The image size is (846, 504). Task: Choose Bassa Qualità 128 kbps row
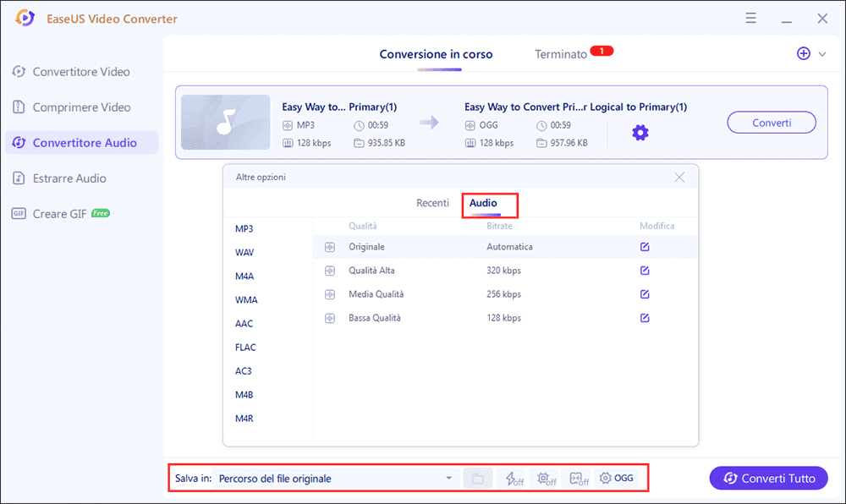(x=505, y=318)
